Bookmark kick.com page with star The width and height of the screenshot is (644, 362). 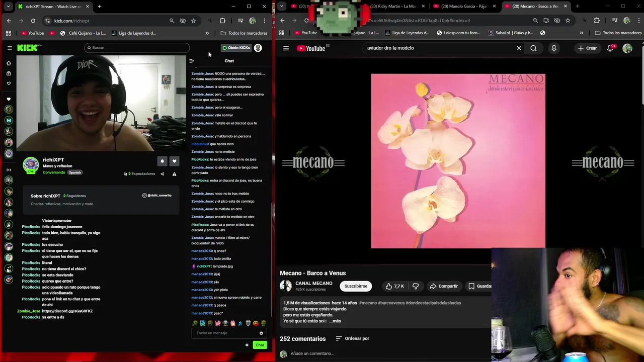coord(193,21)
